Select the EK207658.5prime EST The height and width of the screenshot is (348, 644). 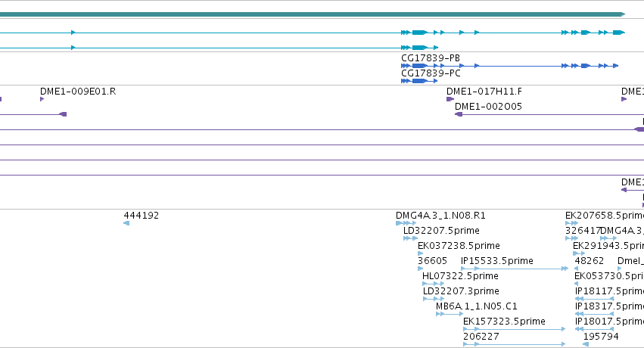[605, 216]
